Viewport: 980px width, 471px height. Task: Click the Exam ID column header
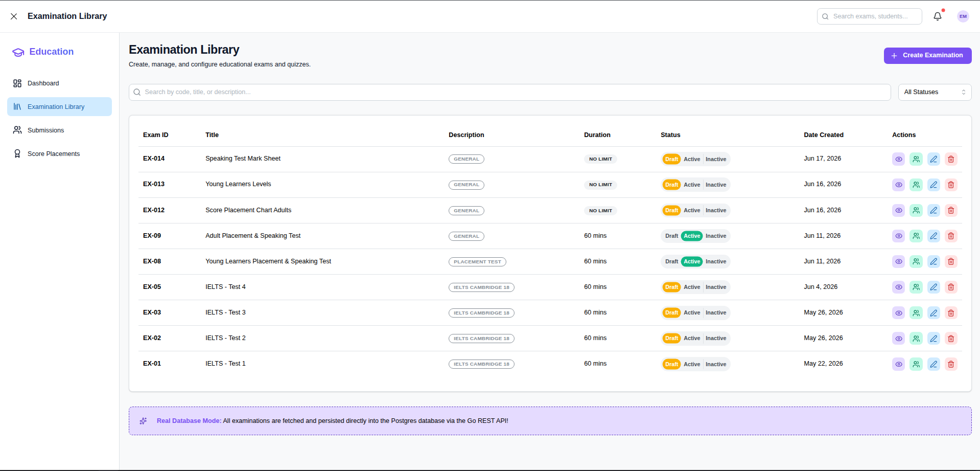[155, 135]
